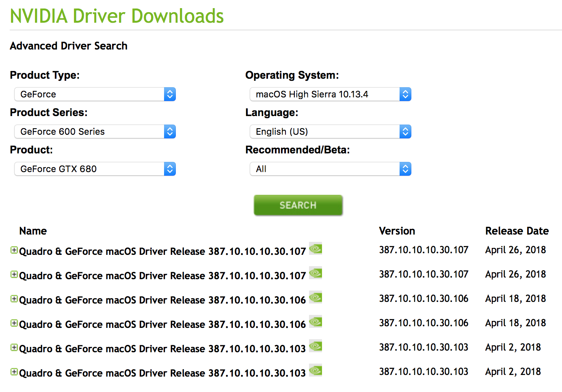Click the Version column header
Screen dimensions: 562x392
(397, 231)
